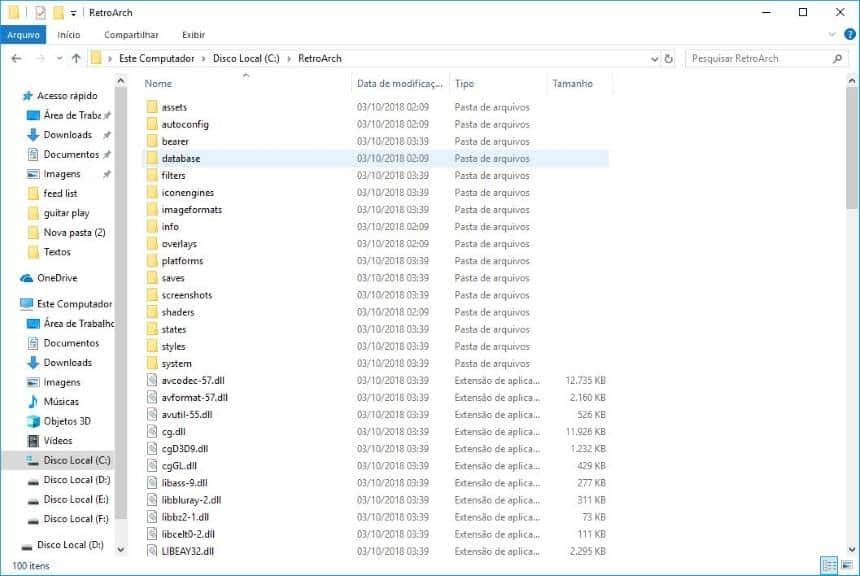Go up one folder level arrow
Image resolution: width=860 pixels, height=576 pixels.
(x=76, y=58)
